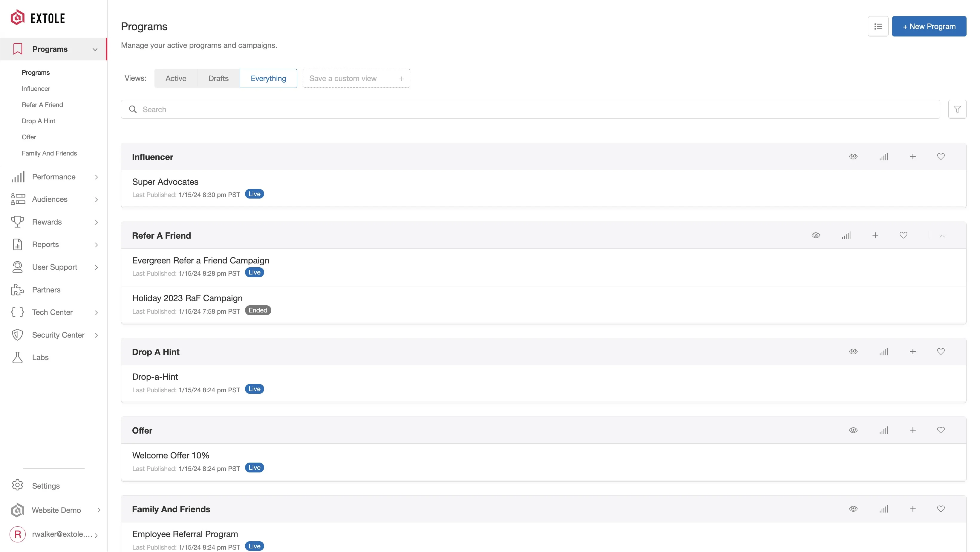Open Family And Friends performance chart icon
980x552 pixels.
883,509
